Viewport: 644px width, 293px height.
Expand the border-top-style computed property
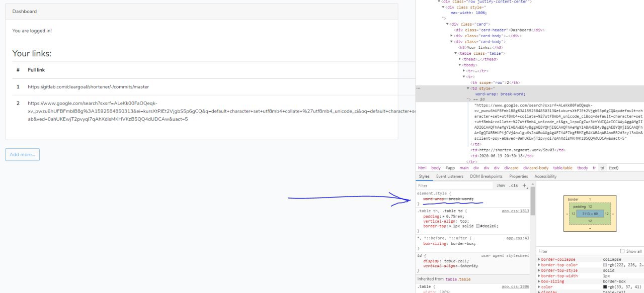(x=539, y=270)
